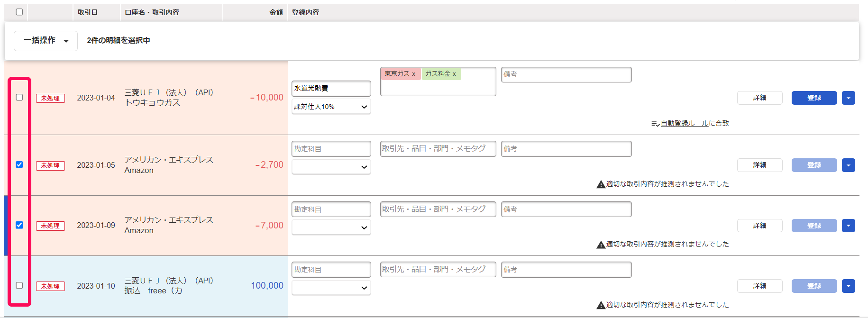
Task: Click the 未処理 badge on 2023-01-09 row
Action: pyautogui.click(x=50, y=226)
